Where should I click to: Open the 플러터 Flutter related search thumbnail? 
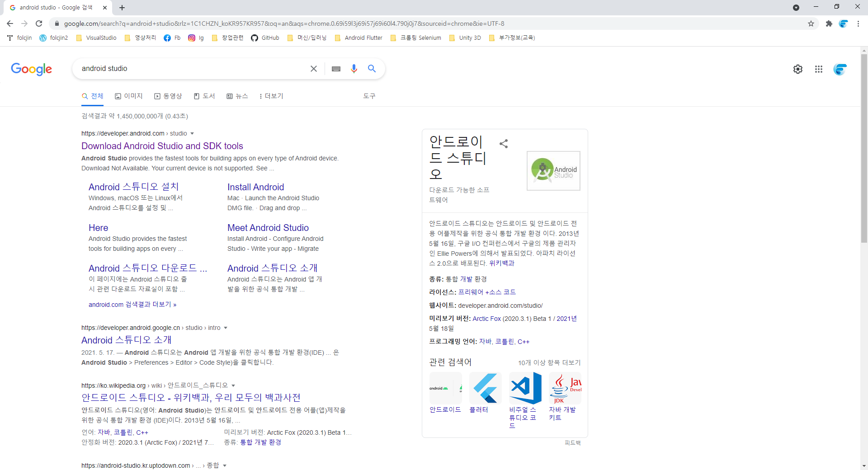pos(485,388)
